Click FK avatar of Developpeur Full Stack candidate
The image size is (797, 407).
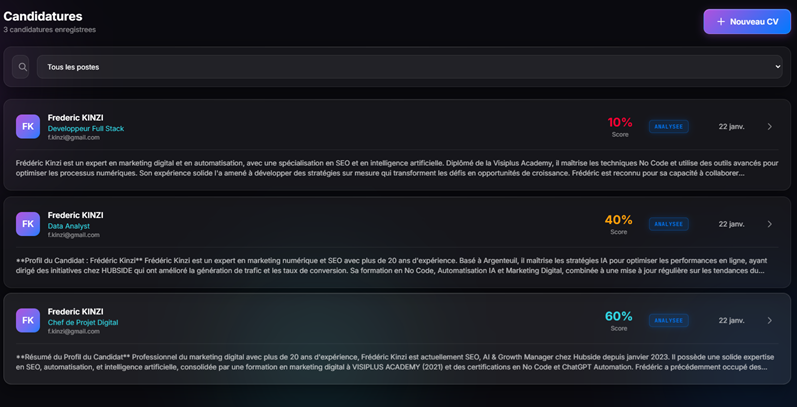(x=28, y=127)
